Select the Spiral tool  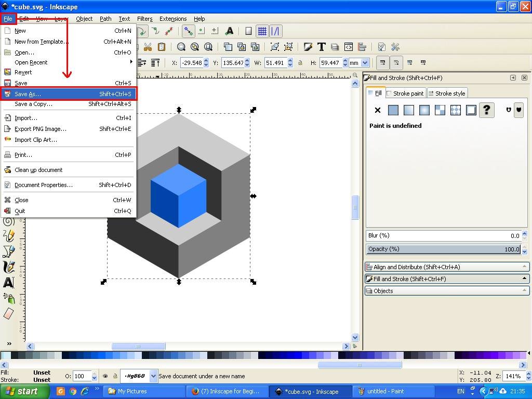tap(9, 221)
